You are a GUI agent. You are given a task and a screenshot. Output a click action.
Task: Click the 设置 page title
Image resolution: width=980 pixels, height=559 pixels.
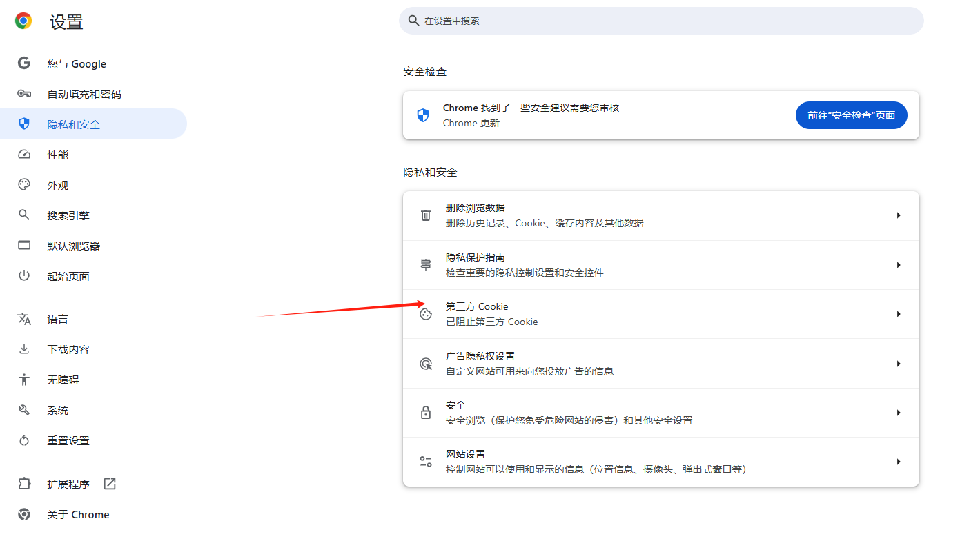[x=66, y=22]
